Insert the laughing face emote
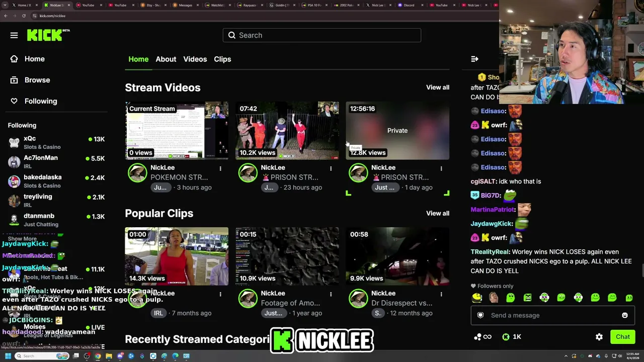Image resolution: width=644 pixels, height=362 pixels. coord(494,298)
